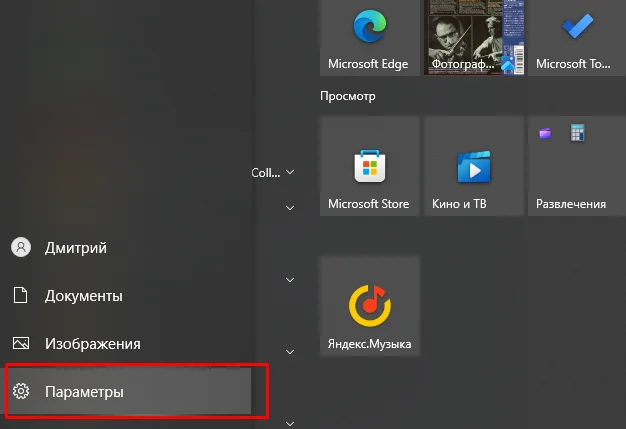This screenshot has height=429, width=626.
Task: Open Параметры settings with gear icon
Action: 128,391
